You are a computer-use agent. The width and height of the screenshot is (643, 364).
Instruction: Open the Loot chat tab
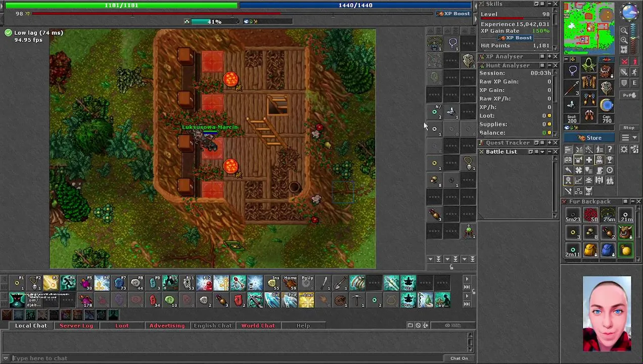[122, 326]
